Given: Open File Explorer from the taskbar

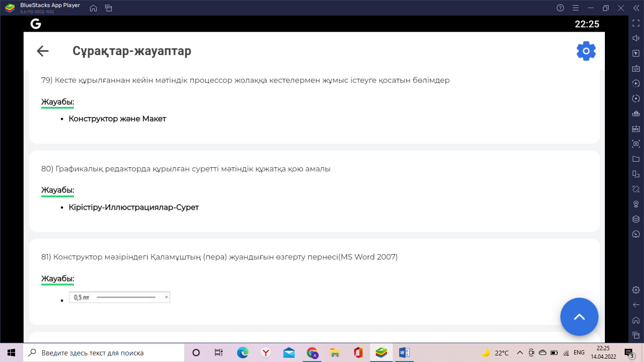Looking at the screenshot, I should [x=335, y=353].
